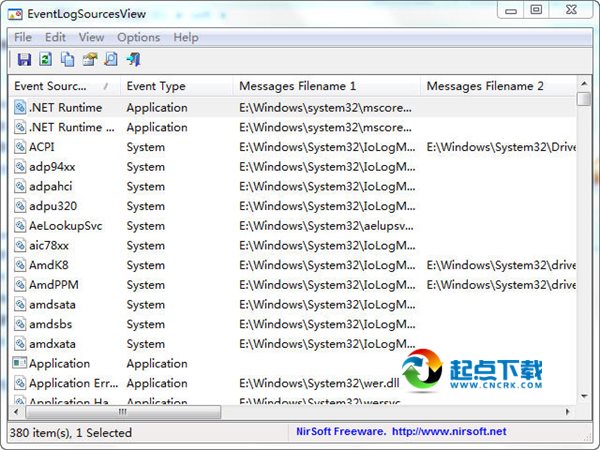Click System type in the aic78xx row
This screenshot has width=600, height=450.
[146, 245]
